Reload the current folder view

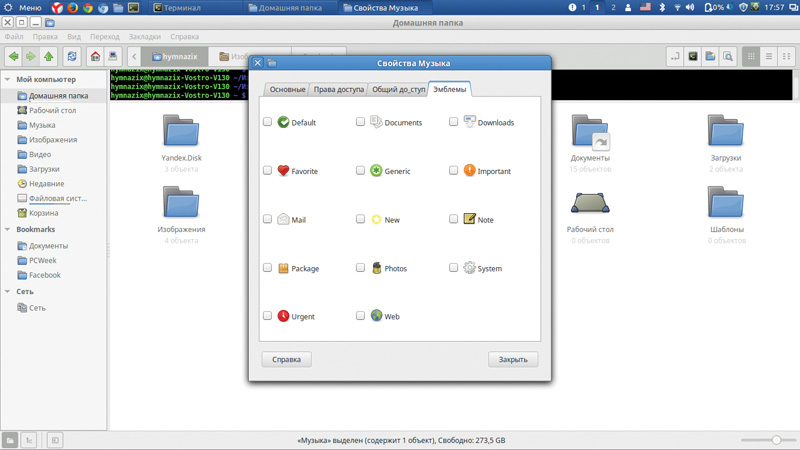tap(72, 57)
